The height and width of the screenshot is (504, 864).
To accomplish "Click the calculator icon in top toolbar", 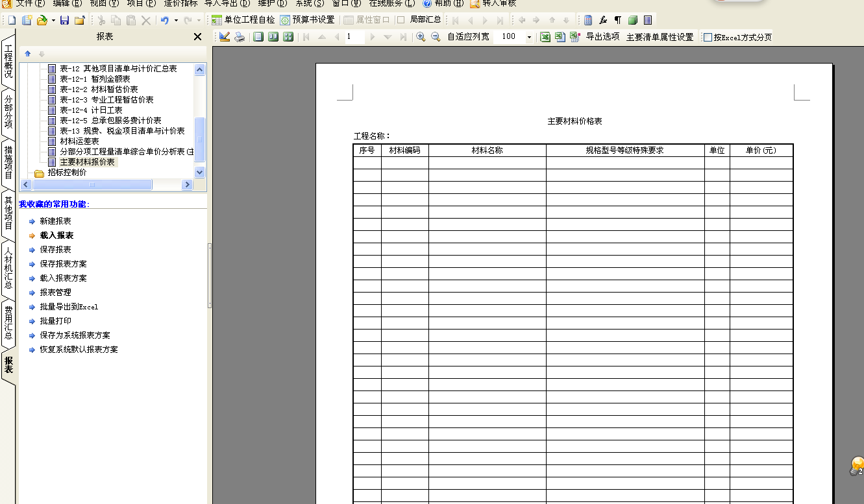I will pos(588,20).
